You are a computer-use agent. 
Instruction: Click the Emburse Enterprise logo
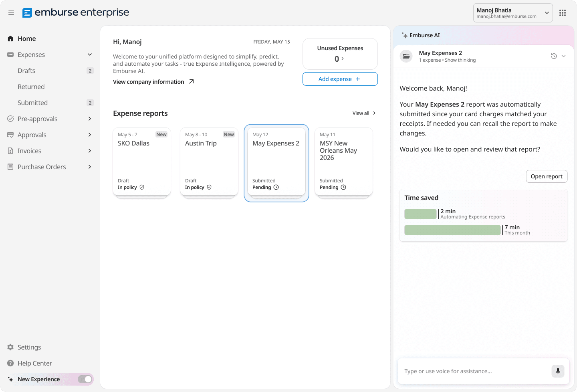[76, 12]
